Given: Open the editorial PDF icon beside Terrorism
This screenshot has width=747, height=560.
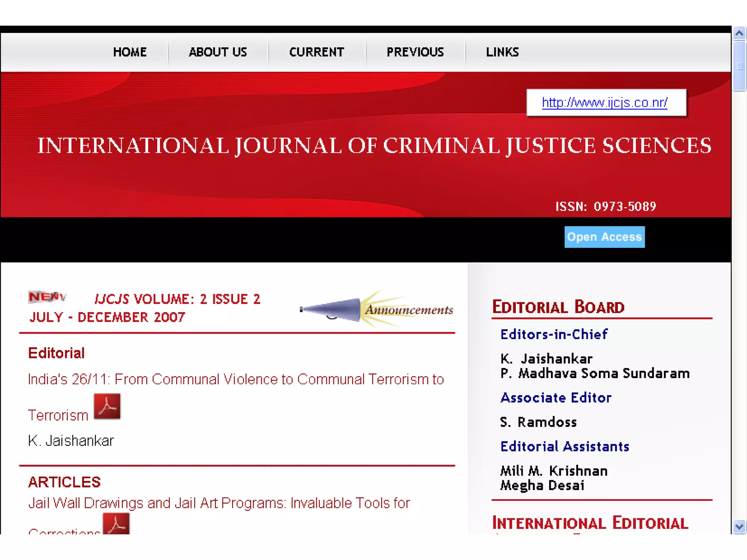Looking at the screenshot, I should coord(107,406).
